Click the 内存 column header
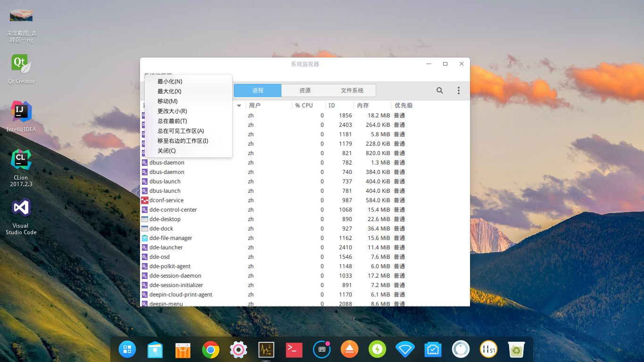The width and height of the screenshot is (644, 362). 363,106
